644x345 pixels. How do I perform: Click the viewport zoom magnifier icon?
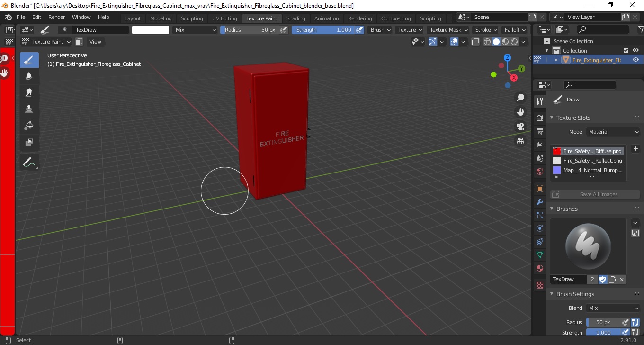[x=520, y=98]
